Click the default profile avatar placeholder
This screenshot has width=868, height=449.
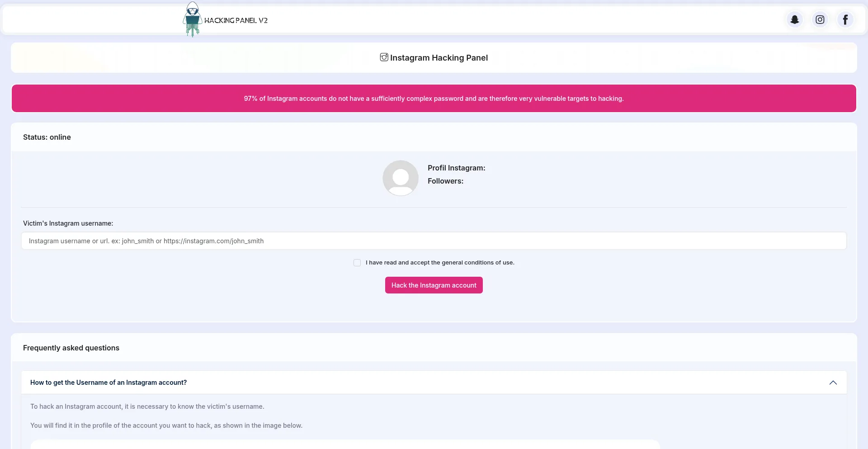tap(400, 178)
